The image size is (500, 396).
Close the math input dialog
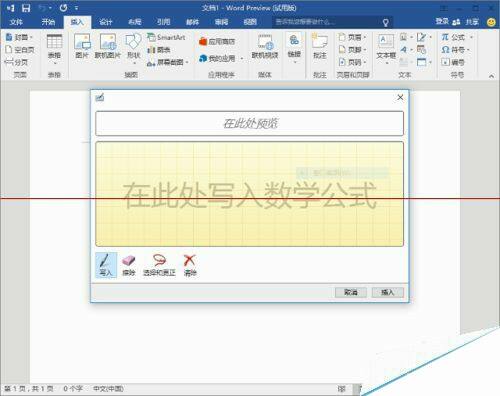click(400, 97)
